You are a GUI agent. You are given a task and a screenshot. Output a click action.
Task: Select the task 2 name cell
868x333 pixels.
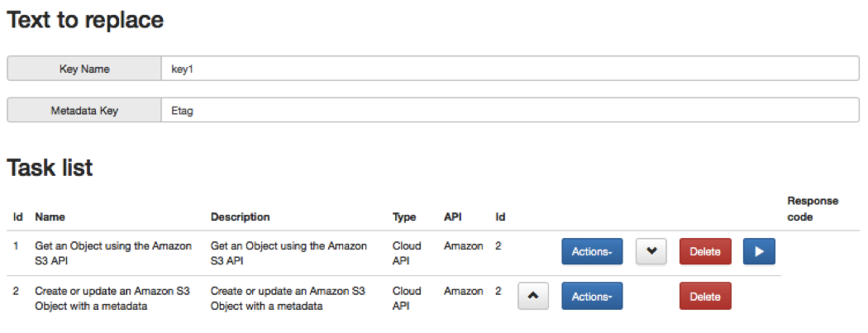[x=112, y=297]
